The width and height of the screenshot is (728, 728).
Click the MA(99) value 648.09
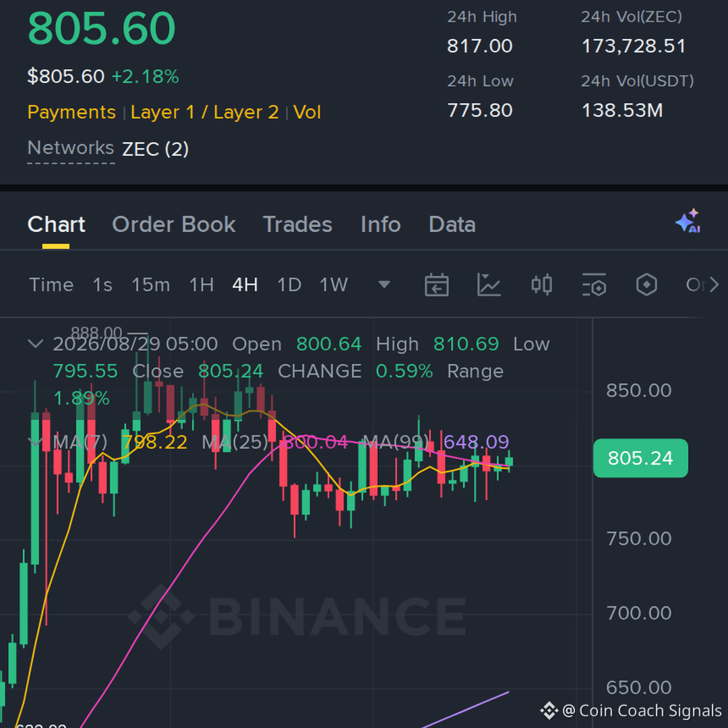[x=477, y=442]
